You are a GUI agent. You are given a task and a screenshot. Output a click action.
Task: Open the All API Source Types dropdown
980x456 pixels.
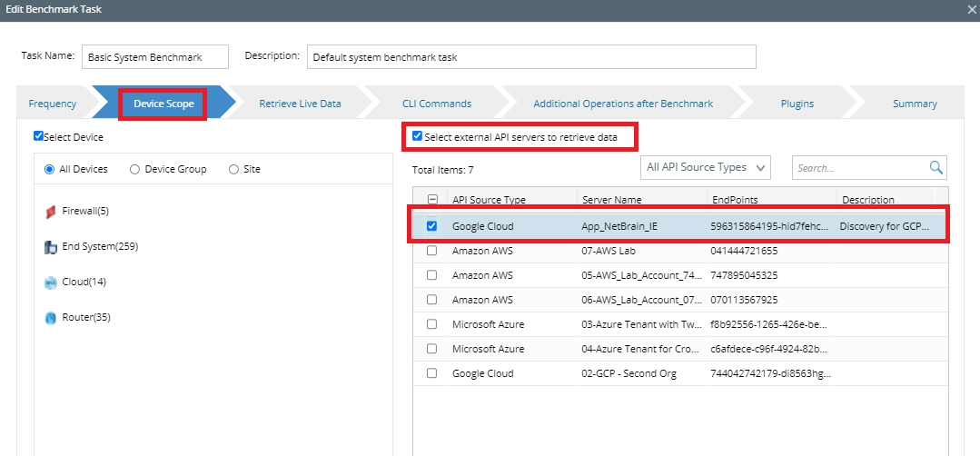point(706,167)
